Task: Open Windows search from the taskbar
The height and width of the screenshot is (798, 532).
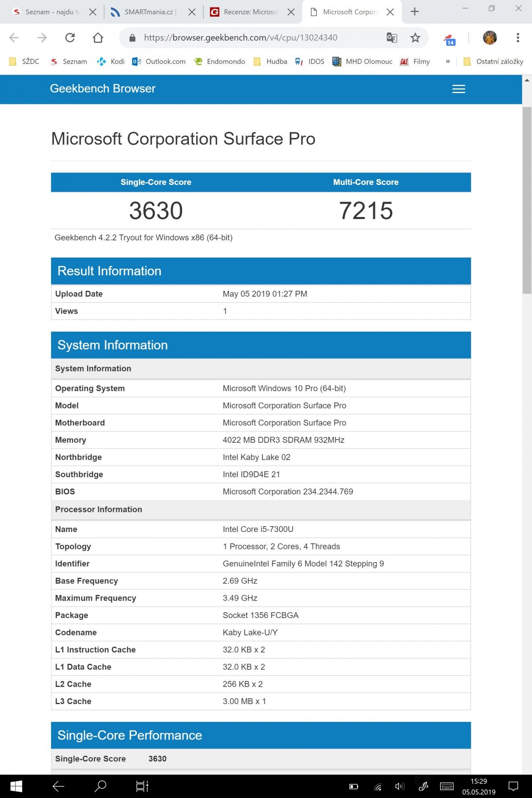Action: (x=101, y=786)
